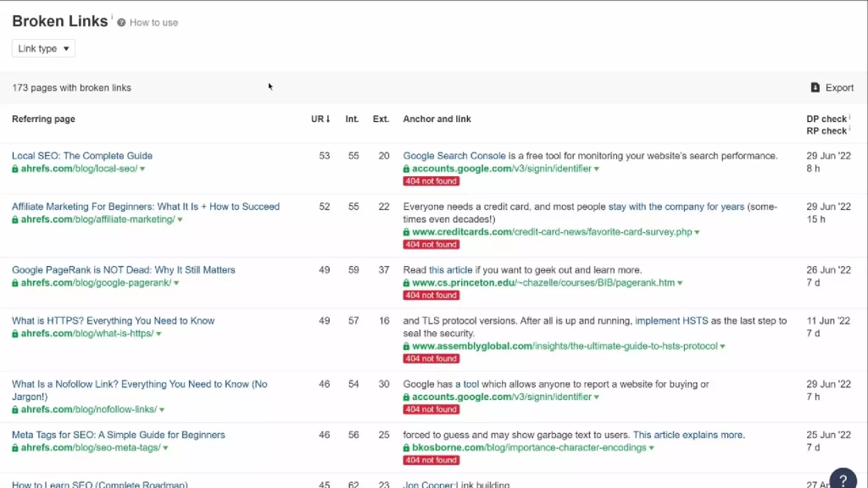Image resolution: width=868 pixels, height=488 pixels.
Task: Click the padlock icon beside ahrefs.com/blog/nofollow-links/
Action: tap(15, 410)
